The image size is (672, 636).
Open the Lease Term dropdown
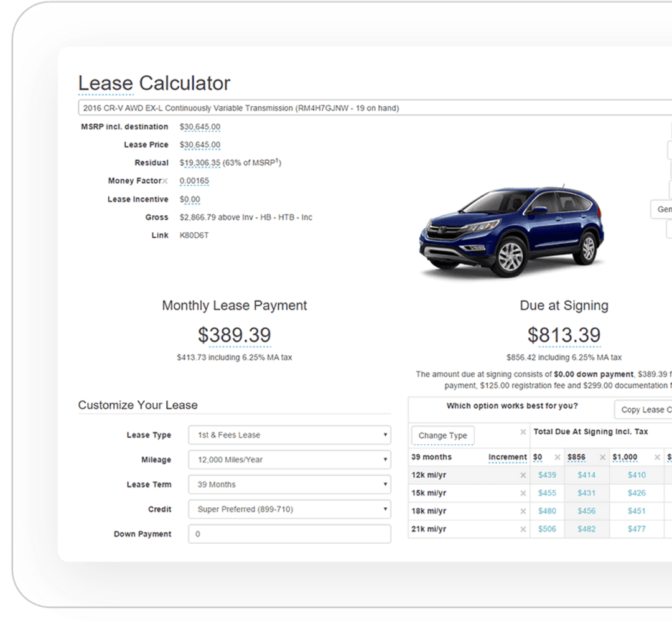(290, 485)
